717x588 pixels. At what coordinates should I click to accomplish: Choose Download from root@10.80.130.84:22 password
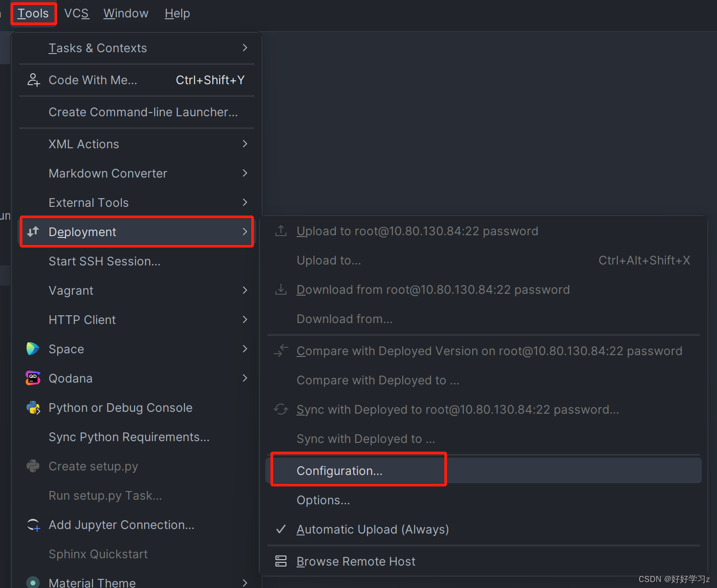(x=484, y=289)
